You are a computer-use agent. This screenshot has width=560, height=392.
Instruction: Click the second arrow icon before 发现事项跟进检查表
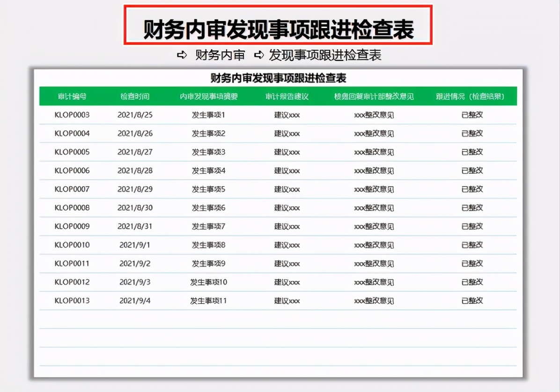point(259,55)
